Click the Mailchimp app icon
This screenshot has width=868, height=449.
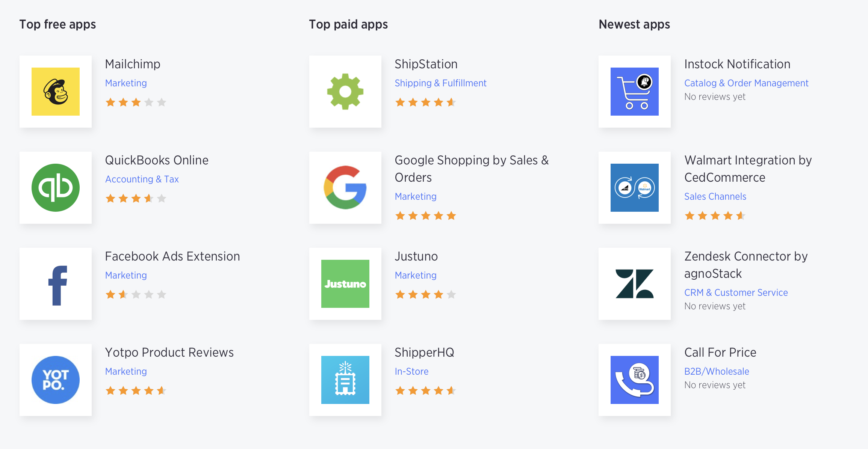coord(56,88)
